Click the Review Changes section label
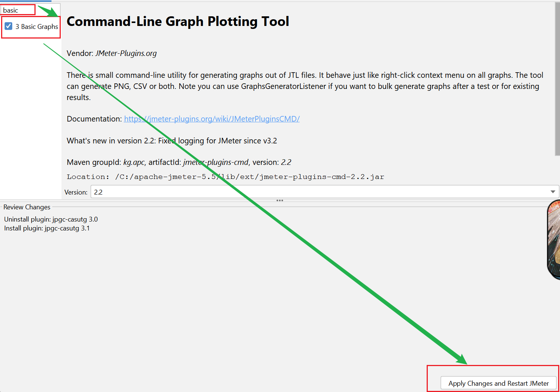The image size is (560, 392). (x=27, y=207)
